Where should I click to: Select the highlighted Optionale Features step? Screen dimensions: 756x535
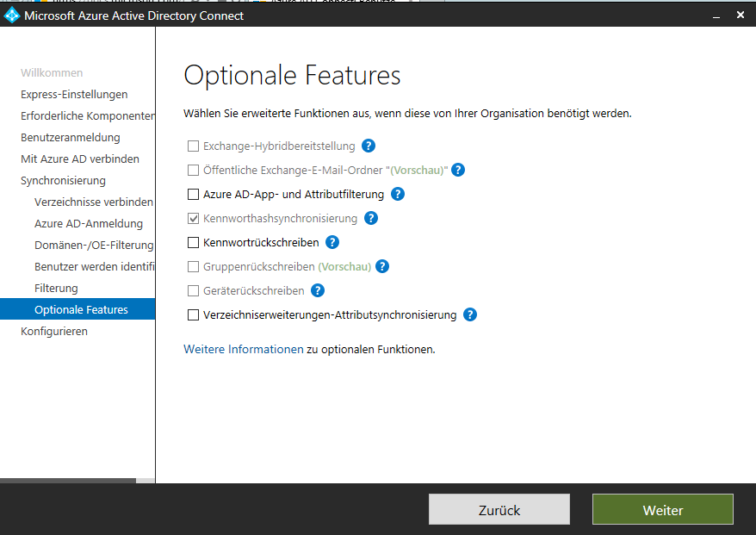(x=77, y=309)
